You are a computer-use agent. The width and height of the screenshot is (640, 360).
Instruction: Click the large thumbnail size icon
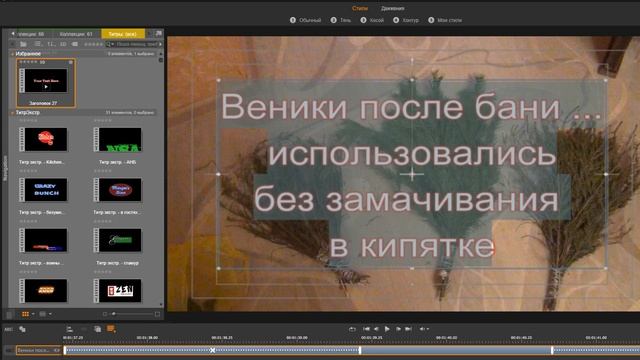click(x=158, y=314)
